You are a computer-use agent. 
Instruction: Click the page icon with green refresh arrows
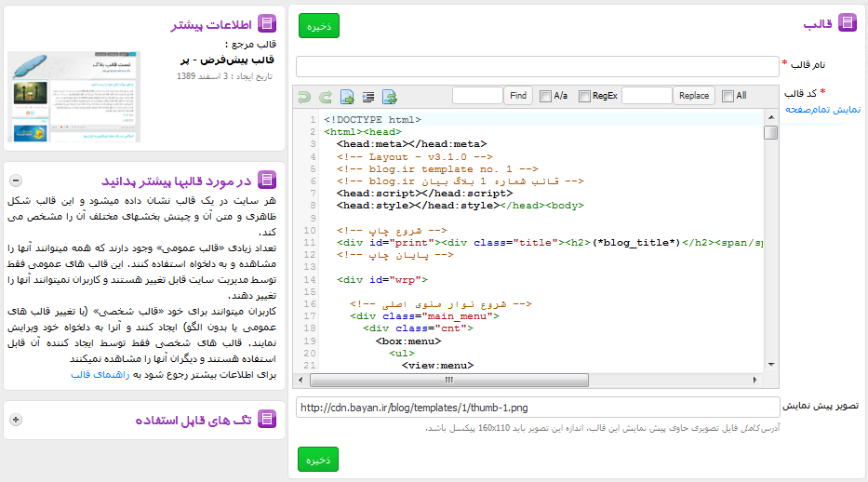[391, 96]
